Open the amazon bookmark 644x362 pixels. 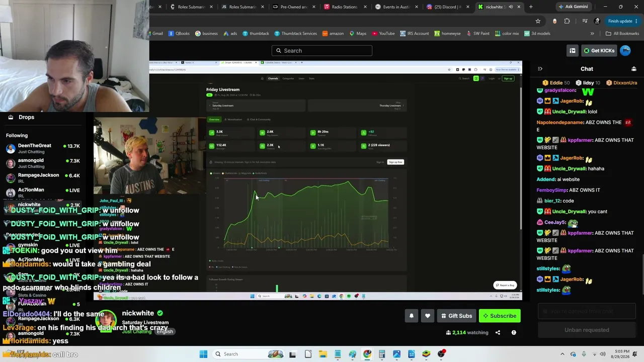333,34
